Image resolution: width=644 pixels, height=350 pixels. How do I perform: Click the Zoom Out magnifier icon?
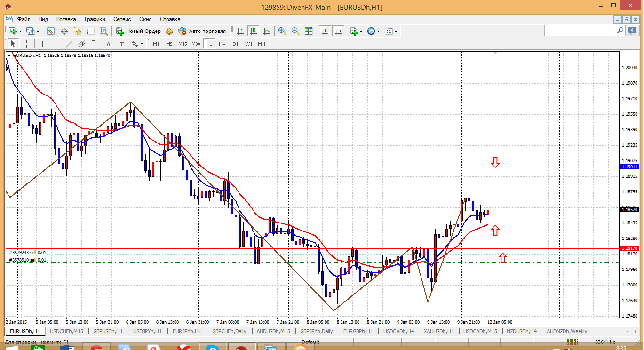[295, 31]
